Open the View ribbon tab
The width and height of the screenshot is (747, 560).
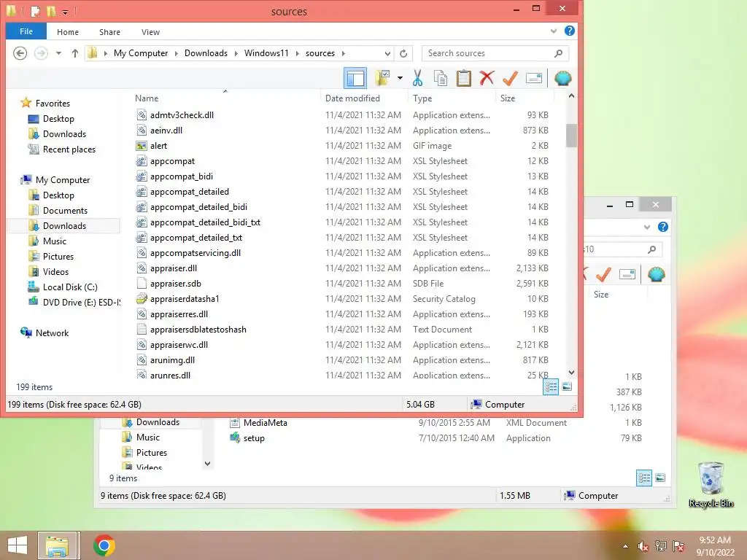tap(150, 32)
